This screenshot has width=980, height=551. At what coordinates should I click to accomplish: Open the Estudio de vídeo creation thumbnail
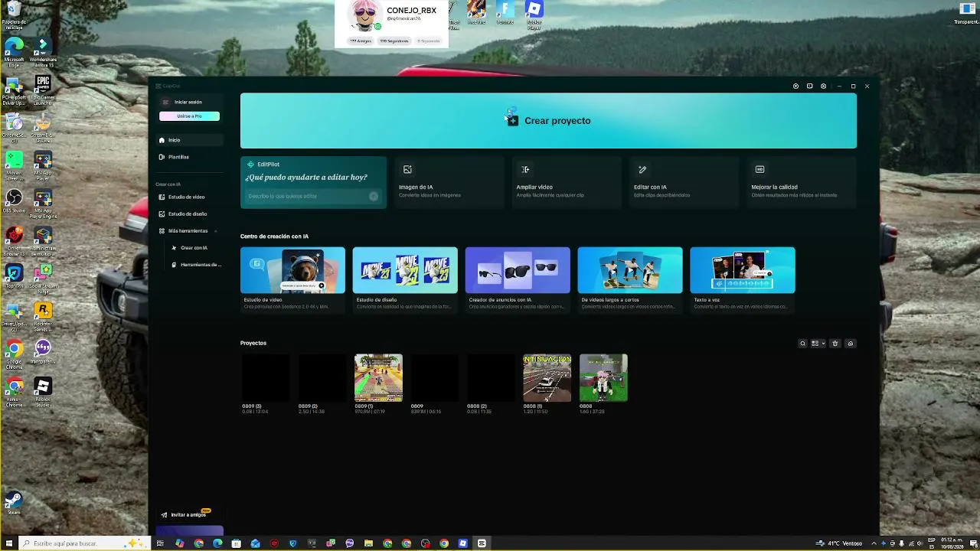pyautogui.click(x=292, y=270)
